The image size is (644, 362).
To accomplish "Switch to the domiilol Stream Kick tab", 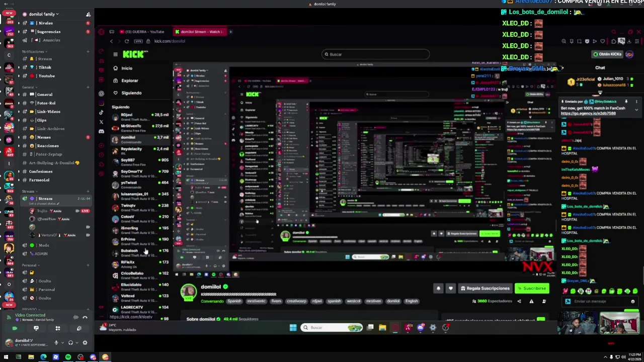I will (200, 32).
